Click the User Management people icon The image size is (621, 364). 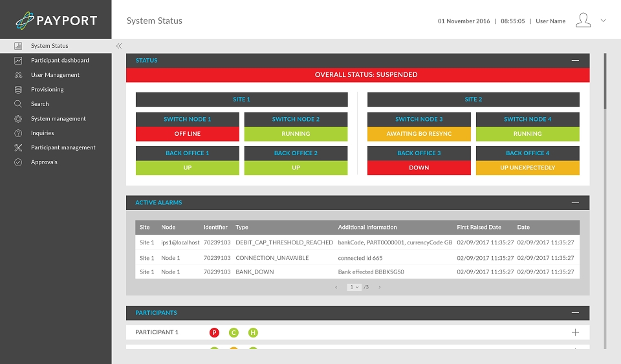18,75
